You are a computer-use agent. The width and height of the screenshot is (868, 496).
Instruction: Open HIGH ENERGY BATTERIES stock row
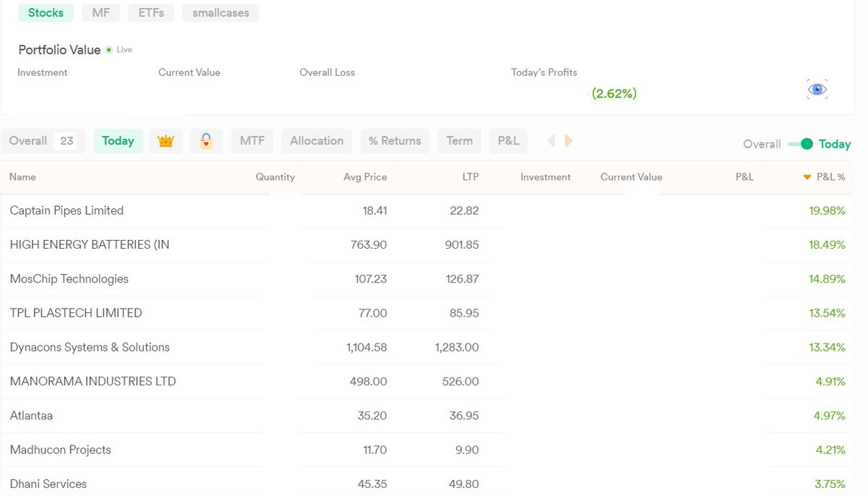click(427, 244)
